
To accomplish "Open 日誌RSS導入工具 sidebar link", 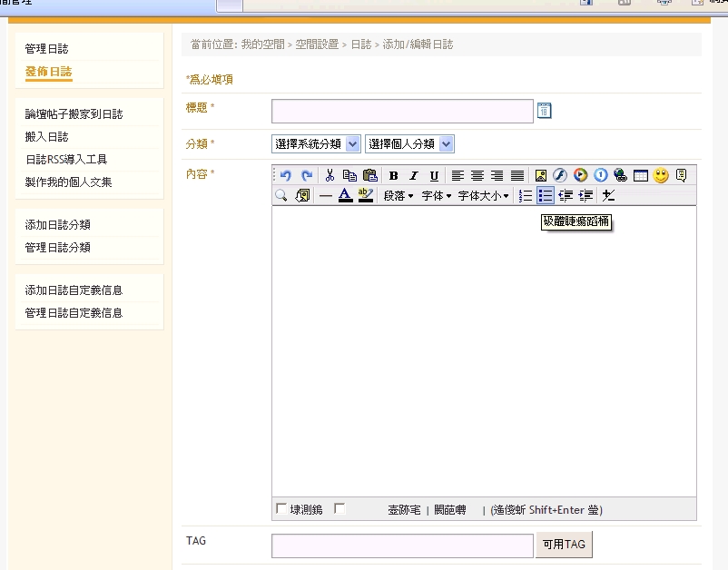I will 66,160.
